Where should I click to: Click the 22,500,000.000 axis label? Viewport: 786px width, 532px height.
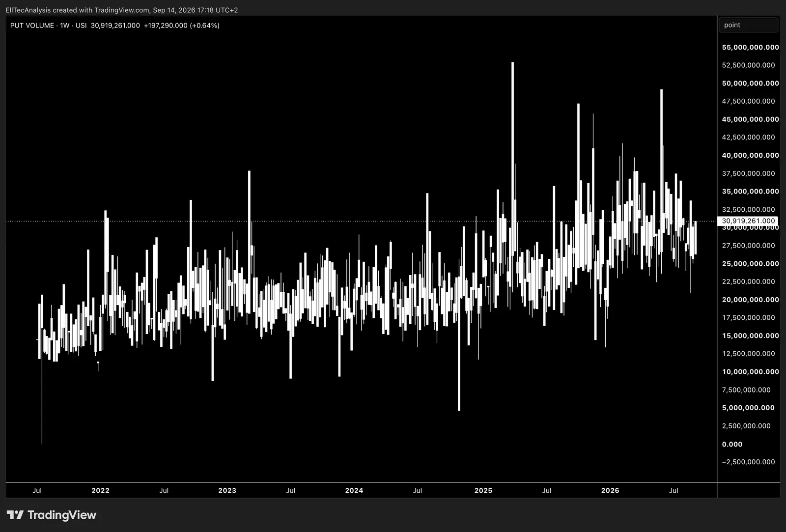[x=748, y=281]
